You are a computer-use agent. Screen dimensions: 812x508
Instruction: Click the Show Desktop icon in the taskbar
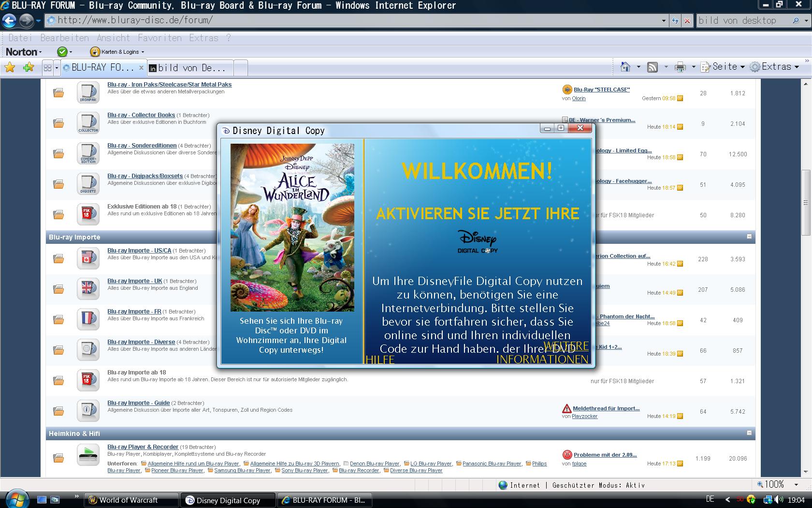pos(42,499)
